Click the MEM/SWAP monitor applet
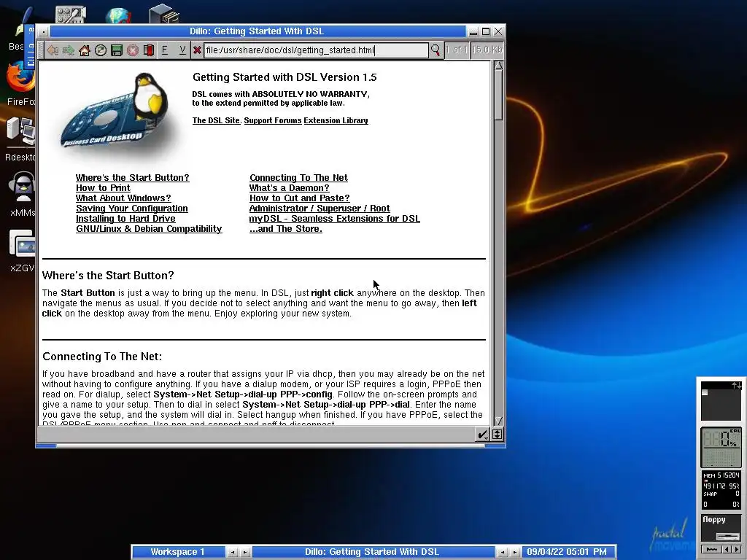This screenshot has width=747, height=560. click(x=721, y=490)
